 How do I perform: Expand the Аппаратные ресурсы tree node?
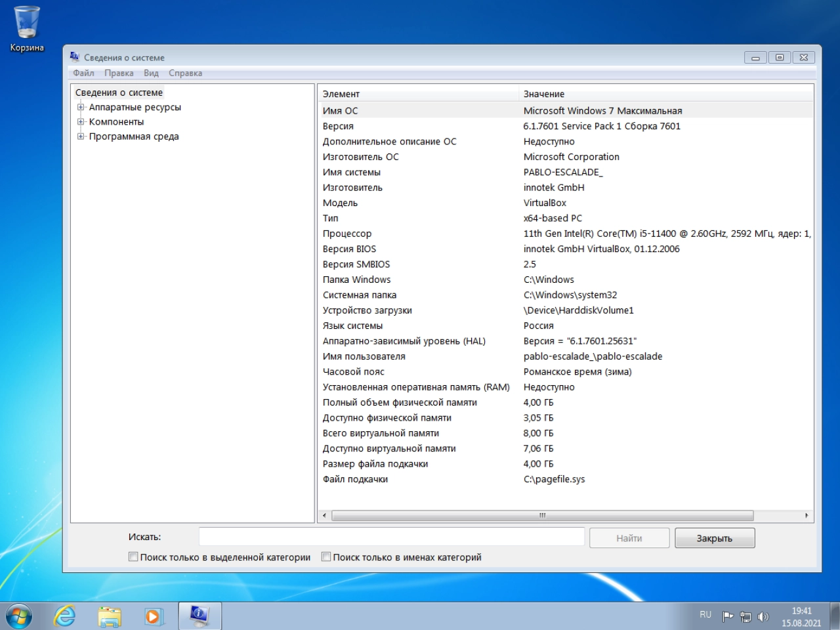81,107
